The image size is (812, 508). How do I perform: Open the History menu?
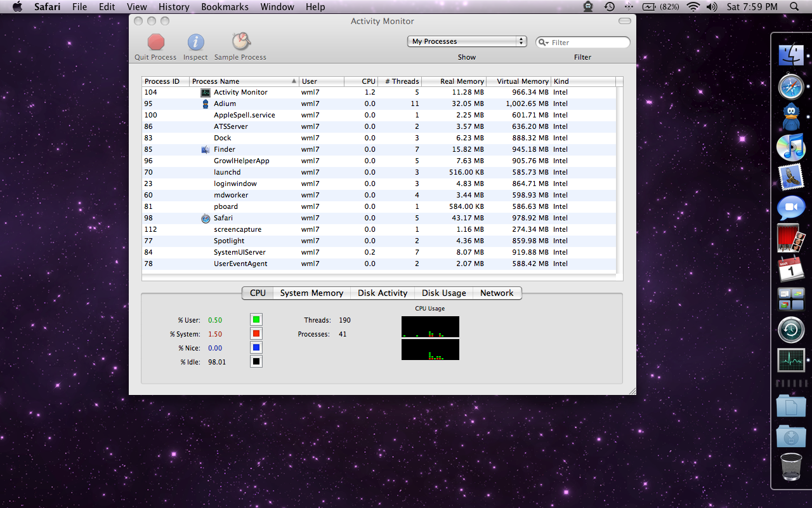[x=174, y=7]
